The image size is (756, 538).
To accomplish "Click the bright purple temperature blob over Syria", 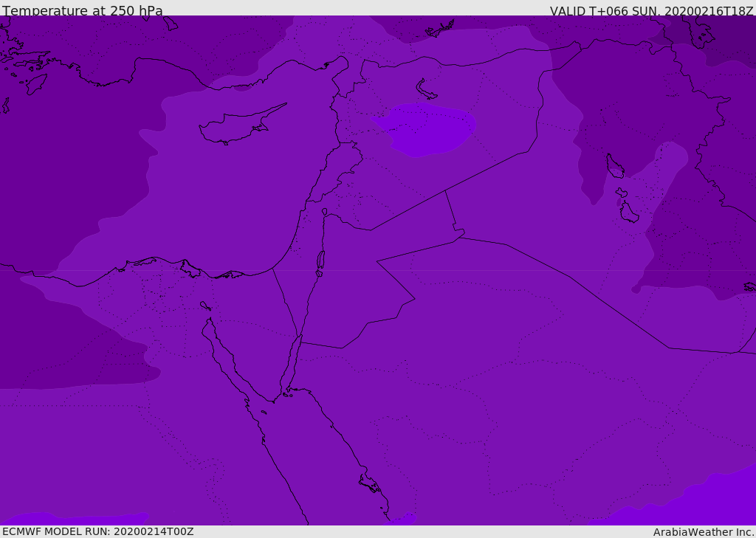I will pyautogui.click(x=425, y=129).
